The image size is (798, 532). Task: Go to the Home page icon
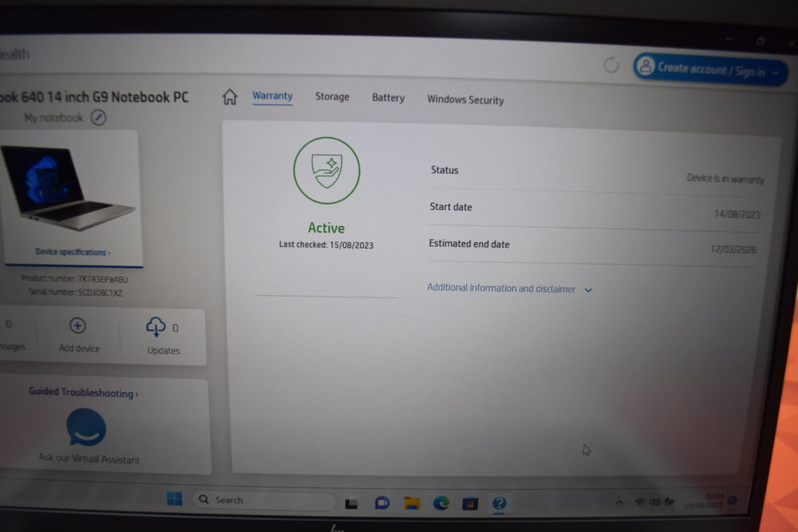click(230, 97)
